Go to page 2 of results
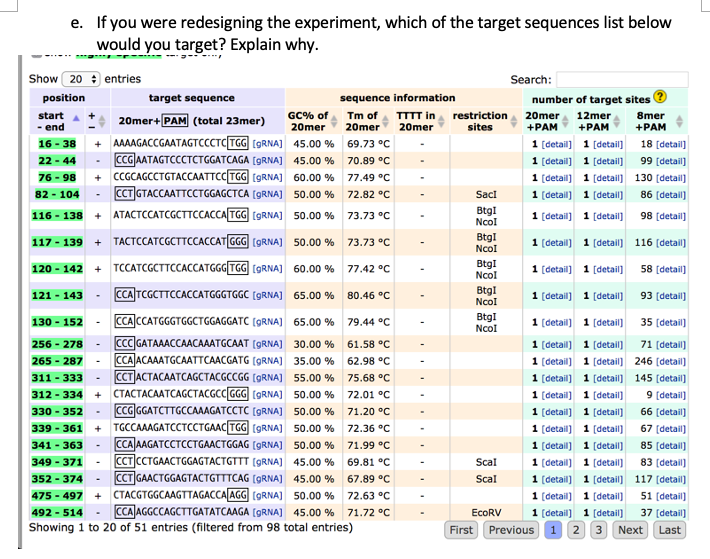710x559 pixels. point(576,530)
